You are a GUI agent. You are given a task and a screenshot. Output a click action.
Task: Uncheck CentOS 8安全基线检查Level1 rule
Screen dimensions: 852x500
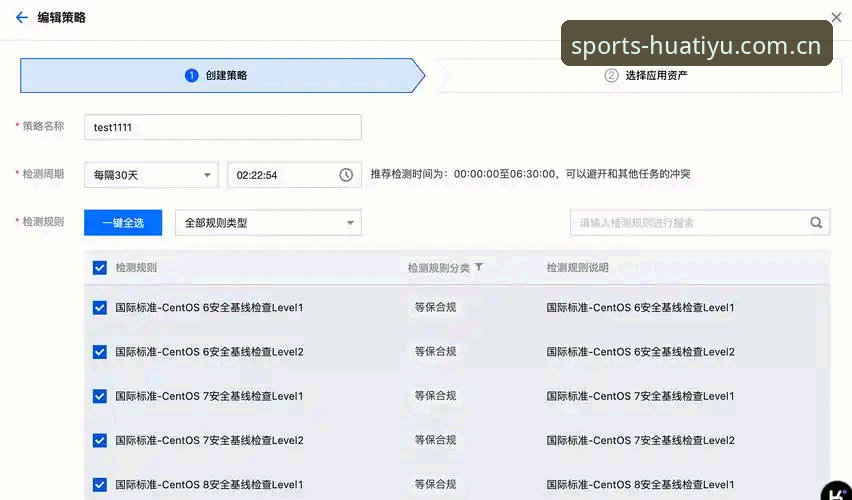pos(99,484)
